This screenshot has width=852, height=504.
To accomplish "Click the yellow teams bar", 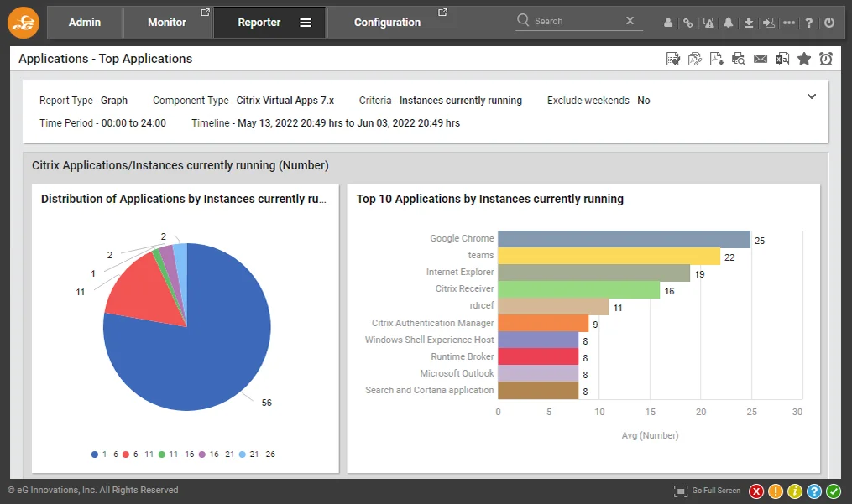I will (609, 257).
